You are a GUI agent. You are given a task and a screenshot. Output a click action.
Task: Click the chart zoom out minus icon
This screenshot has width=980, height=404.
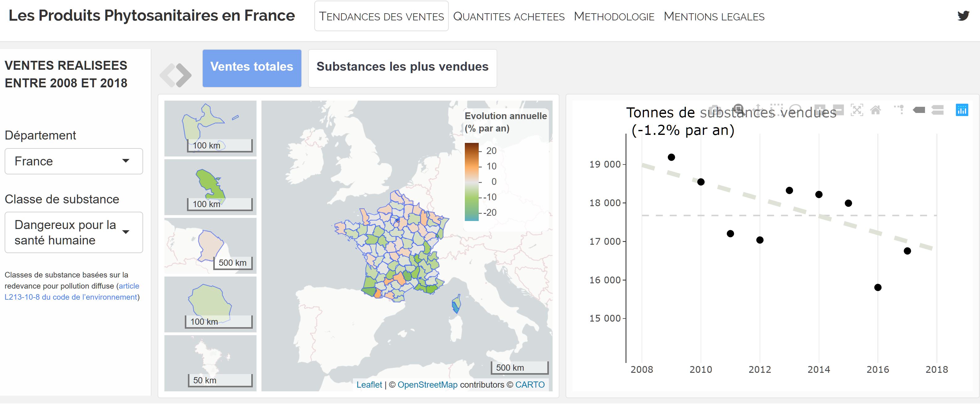[838, 110]
